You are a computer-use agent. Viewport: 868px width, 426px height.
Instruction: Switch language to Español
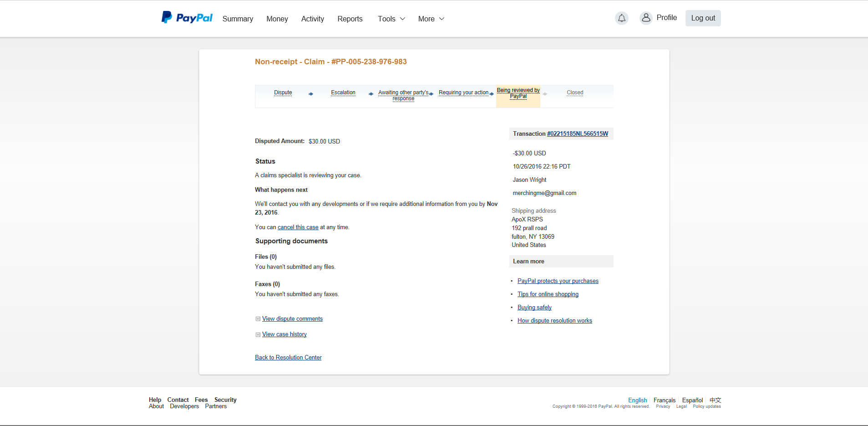pyautogui.click(x=693, y=400)
